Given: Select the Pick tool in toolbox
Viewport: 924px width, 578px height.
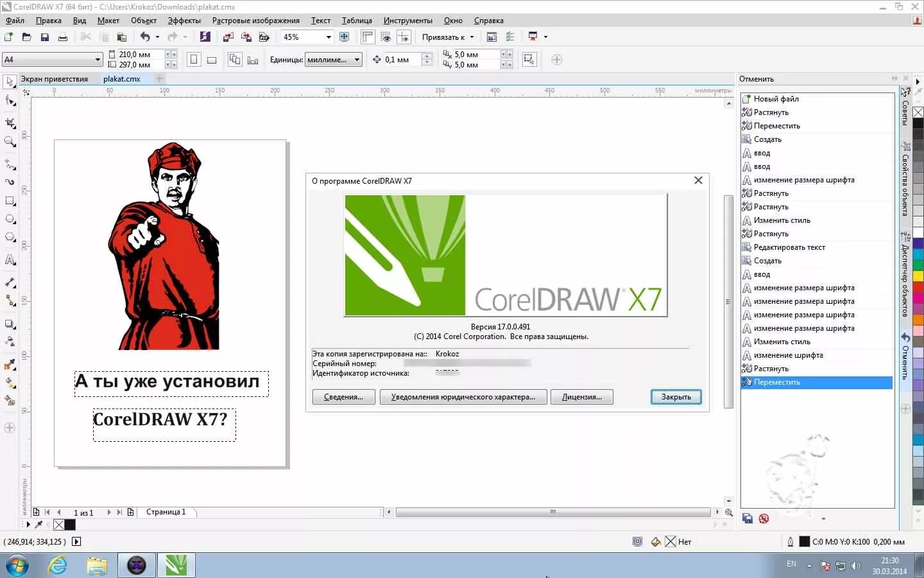Looking at the screenshot, I should point(10,82).
